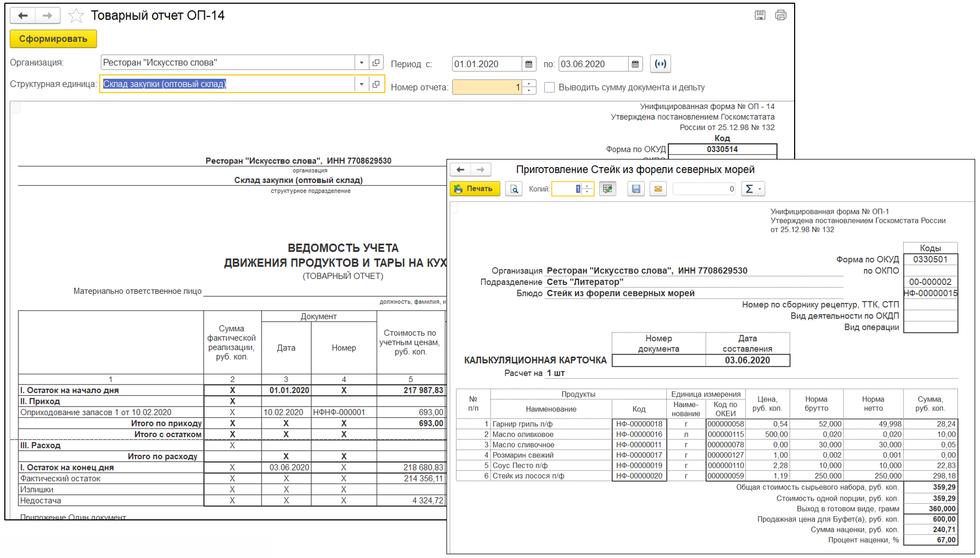980x558 pixels.
Task: Send the calculation card by email
Action: point(658,189)
